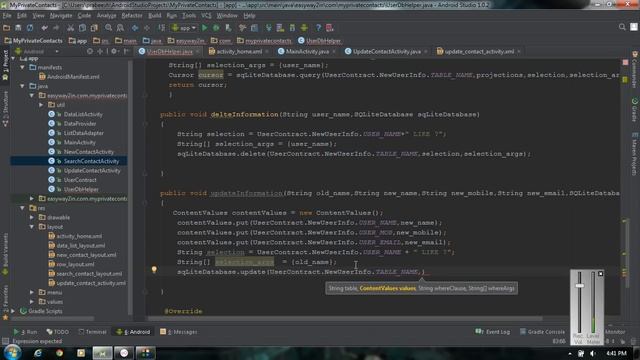Open the AVD Manager icon
The height and width of the screenshot is (360, 640).
pyautogui.click(x=280, y=28)
